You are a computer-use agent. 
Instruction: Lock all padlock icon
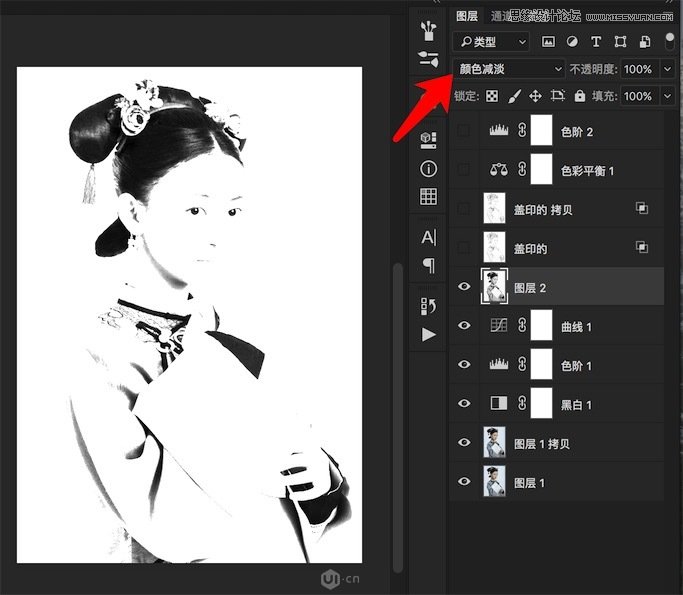click(x=580, y=96)
